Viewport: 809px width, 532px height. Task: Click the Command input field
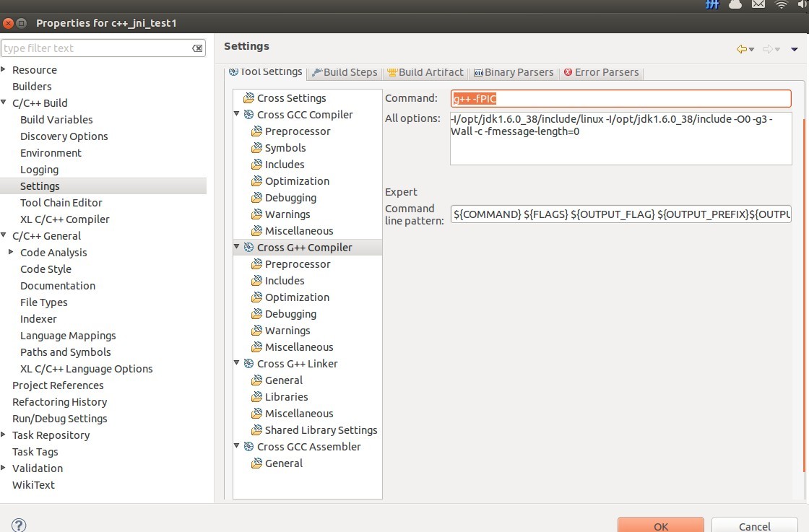[620, 98]
